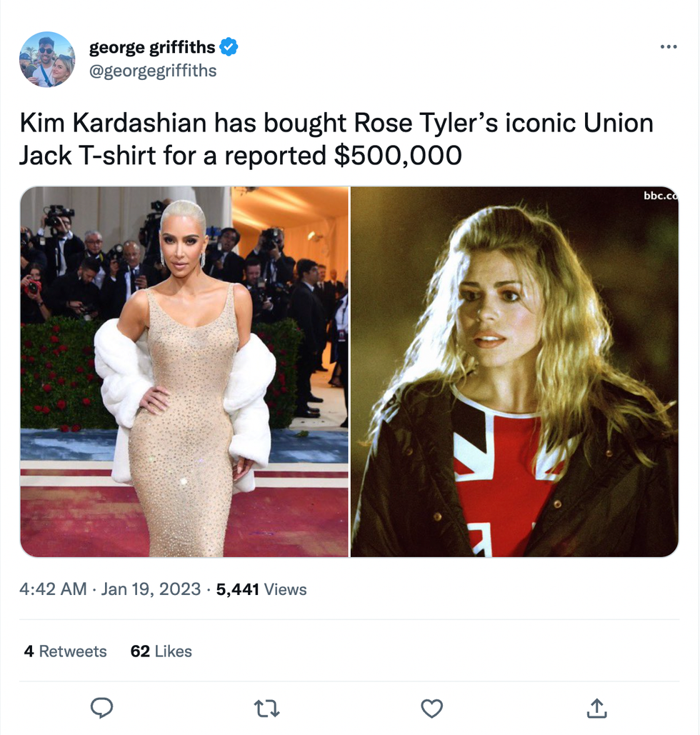This screenshot has width=700, height=735.
Task: Click the Jan 19, 2023 date
Action: coord(151,589)
